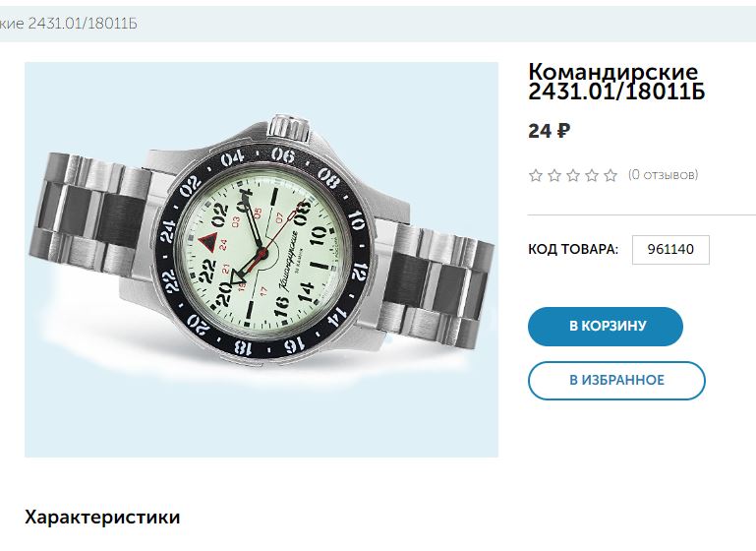Click the fifth rating star
The image size is (756, 551).
(x=611, y=175)
